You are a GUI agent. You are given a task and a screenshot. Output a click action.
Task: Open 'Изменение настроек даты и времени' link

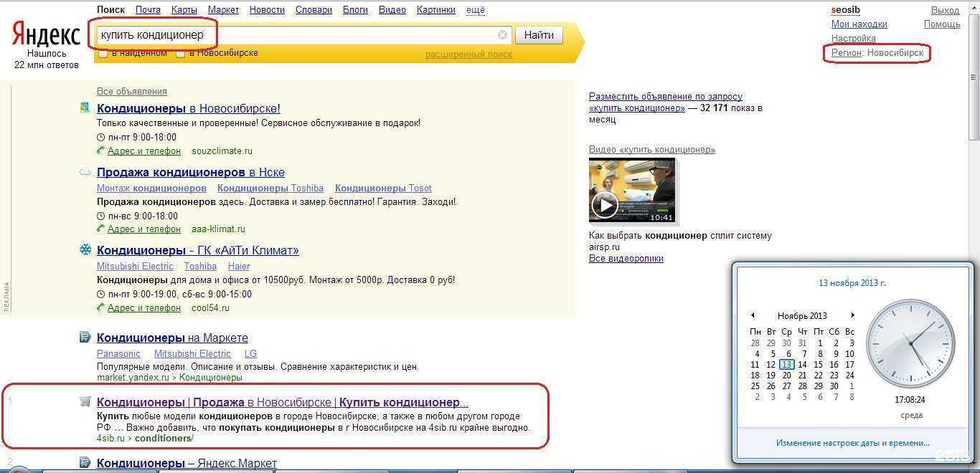click(x=852, y=443)
